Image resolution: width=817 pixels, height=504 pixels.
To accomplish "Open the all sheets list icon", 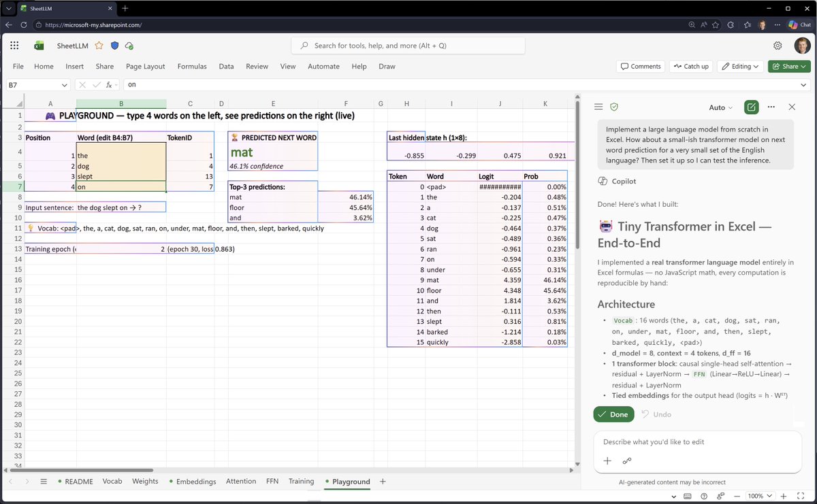I will pyautogui.click(x=44, y=482).
